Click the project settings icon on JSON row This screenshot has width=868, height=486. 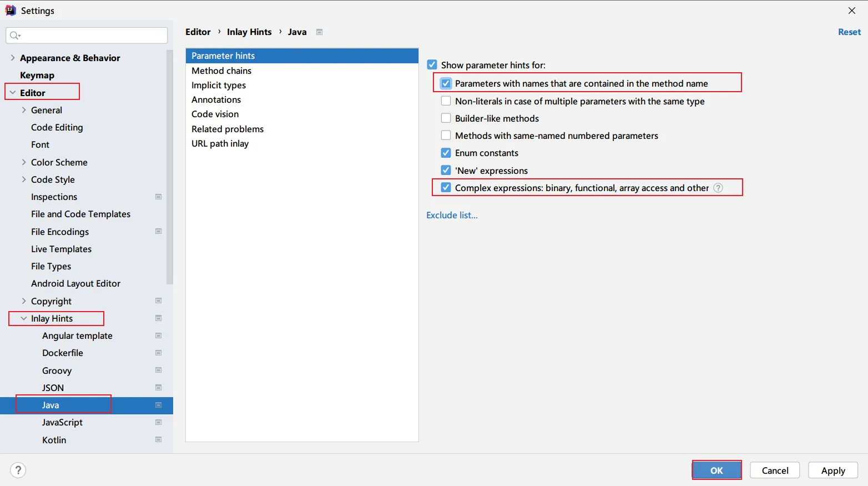click(159, 388)
